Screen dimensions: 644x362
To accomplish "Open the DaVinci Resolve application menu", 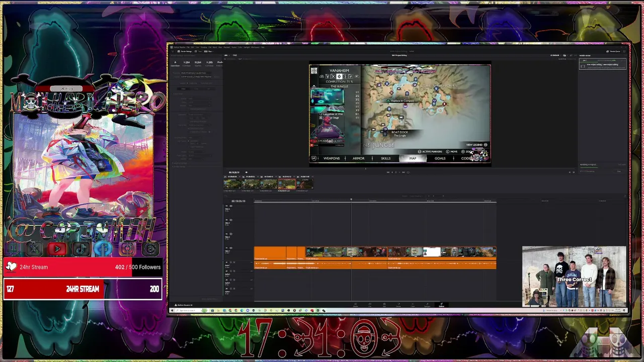I will tap(179, 47).
